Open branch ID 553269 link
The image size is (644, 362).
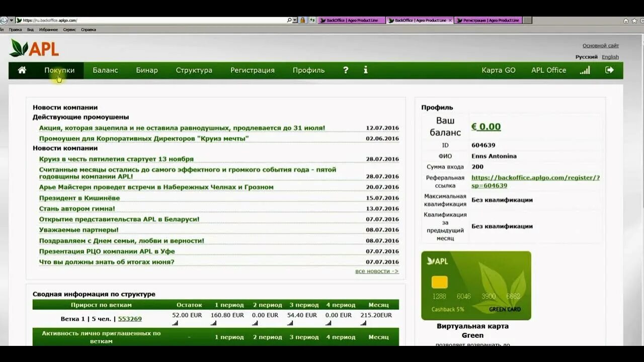coord(130,319)
